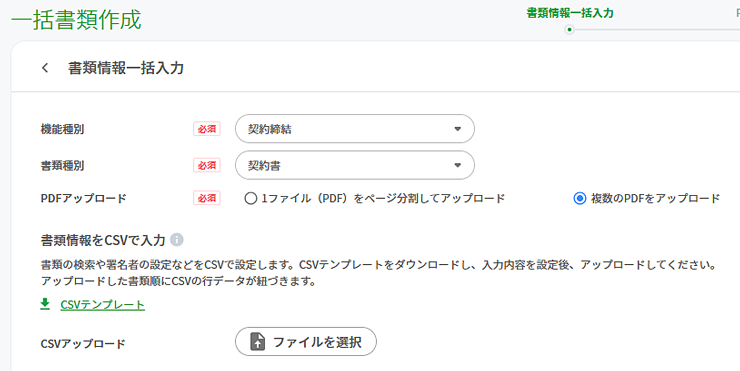Image resolution: width=740 pixels, height=371 pixels.
Task: Go back using the left chevron arrow
Action: [45, 68]
